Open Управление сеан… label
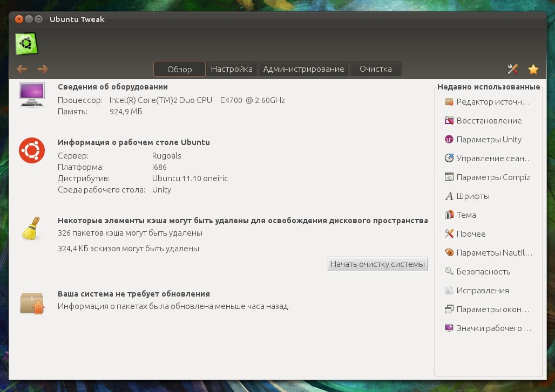Screen dimensions: 555x392 click(494, 158)
